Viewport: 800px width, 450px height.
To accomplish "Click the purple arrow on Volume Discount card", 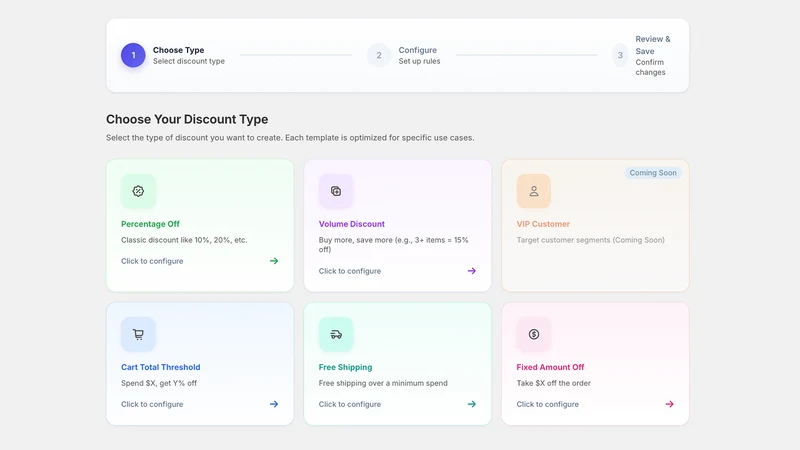I will [x=471, y=271].
